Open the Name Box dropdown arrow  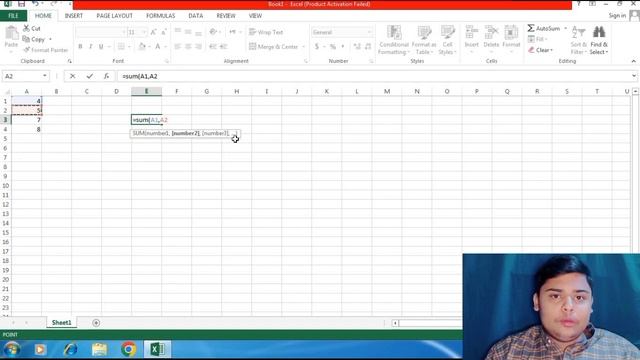pyautogui.click(x=44, y=76)
